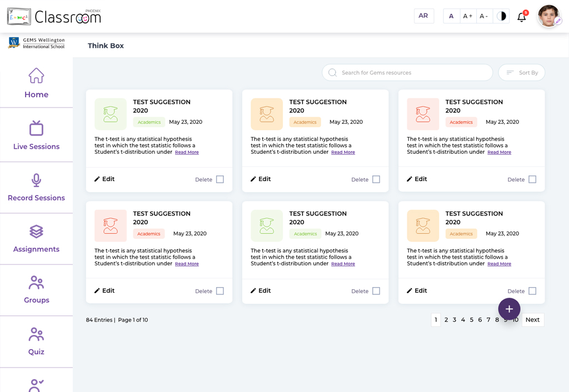Click the orange Academics tag in the second row
Viewport: 569px width, 392px height.
point(461,234)
